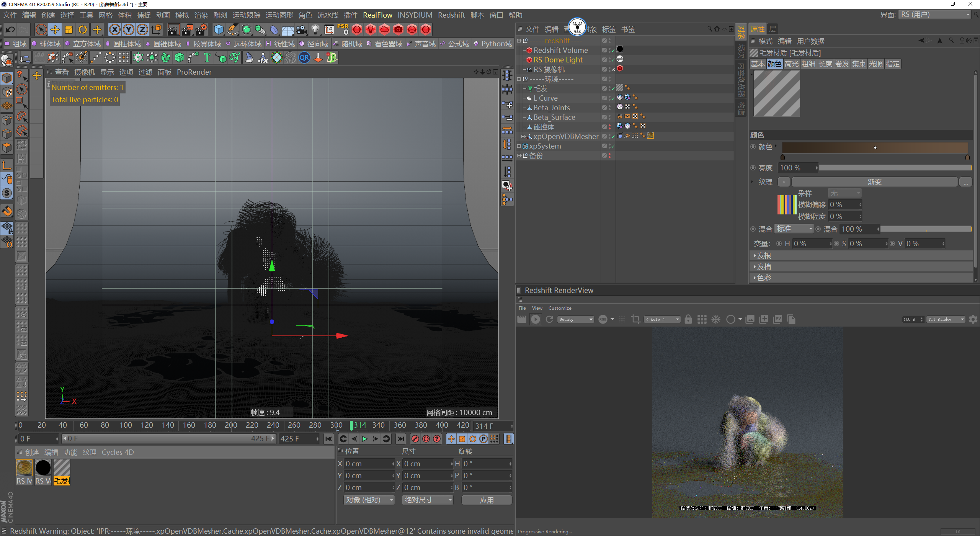The height and width of the screenshot is (536, 980).
Task: Open the Redshift menu
Action: 451,15
